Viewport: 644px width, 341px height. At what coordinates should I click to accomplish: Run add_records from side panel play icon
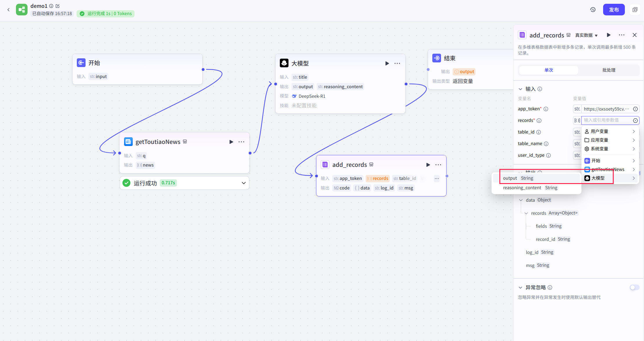609,35
